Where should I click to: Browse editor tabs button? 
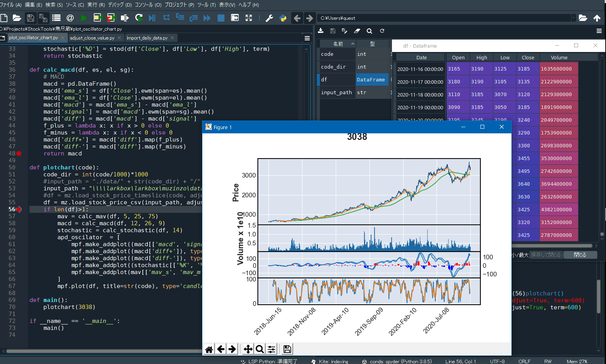tap(3, 38)
